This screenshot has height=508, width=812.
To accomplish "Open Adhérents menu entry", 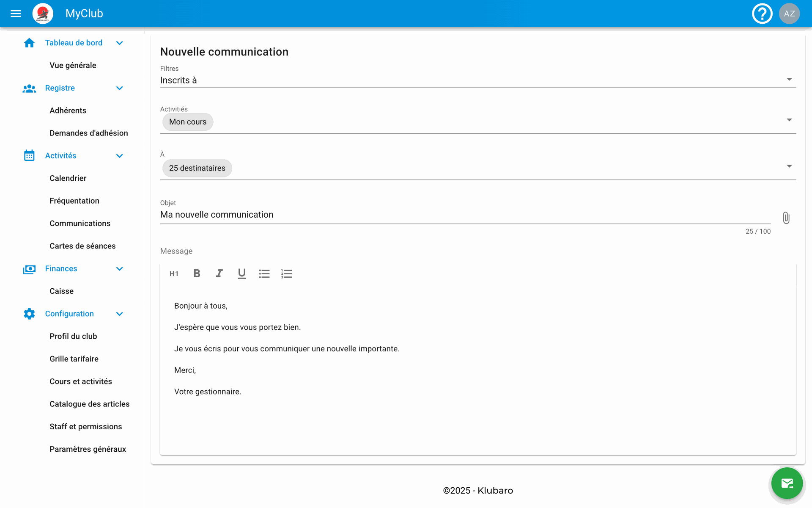I will (68, 110).
